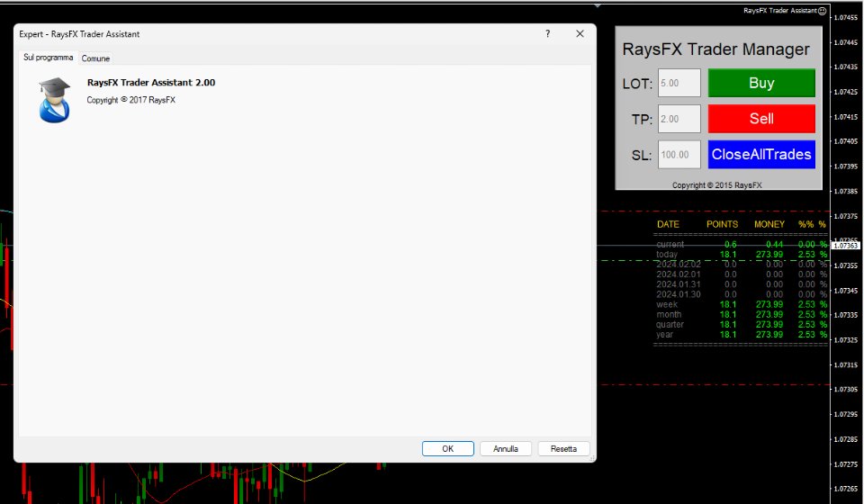864x504 pixels.
Task: Focus the LOT input field
Action: [x=679, y=84]
